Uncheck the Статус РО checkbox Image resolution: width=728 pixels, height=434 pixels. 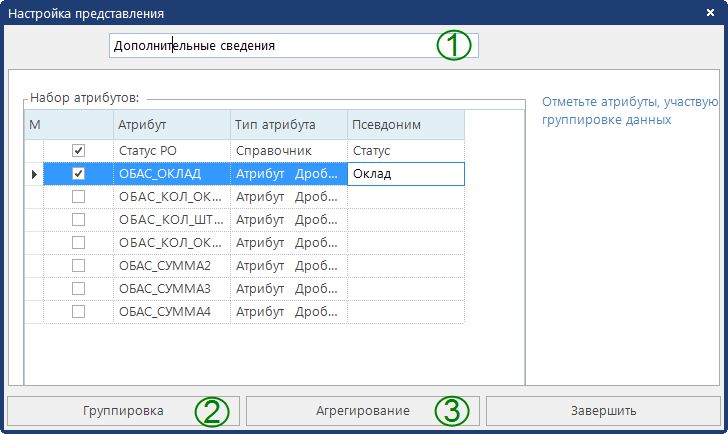coord(79,150)
